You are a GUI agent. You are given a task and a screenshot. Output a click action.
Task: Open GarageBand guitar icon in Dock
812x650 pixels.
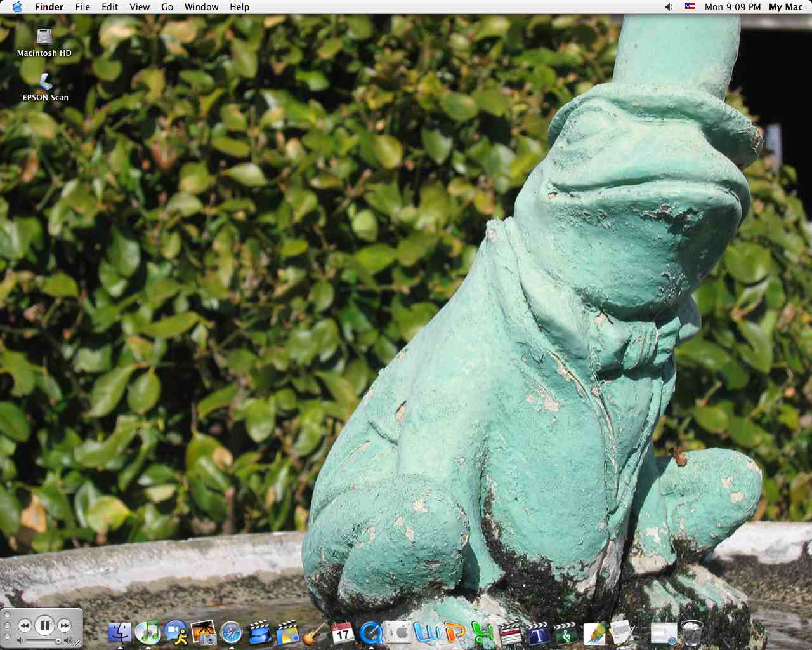[315, 632]
